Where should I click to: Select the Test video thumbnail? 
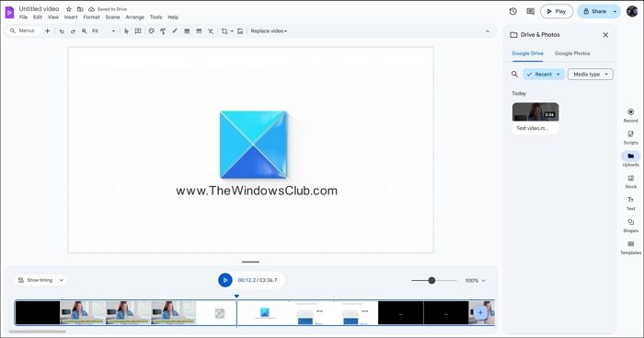tap(535, 118)
